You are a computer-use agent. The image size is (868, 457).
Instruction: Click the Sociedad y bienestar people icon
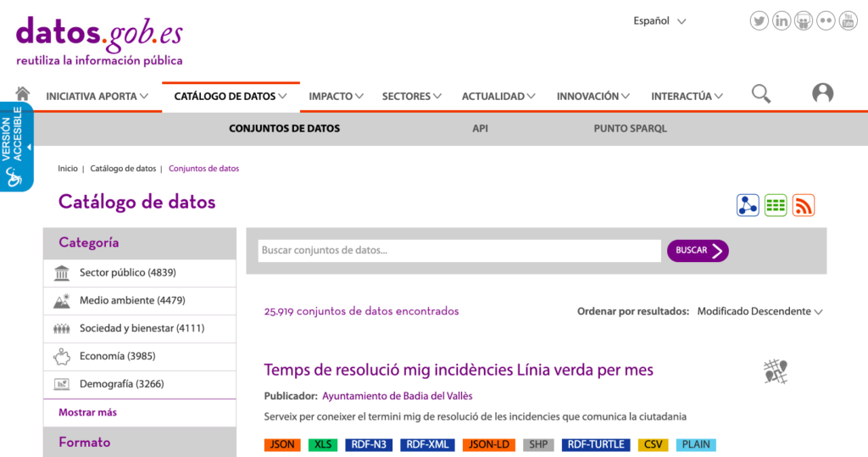tap(61, 328)
